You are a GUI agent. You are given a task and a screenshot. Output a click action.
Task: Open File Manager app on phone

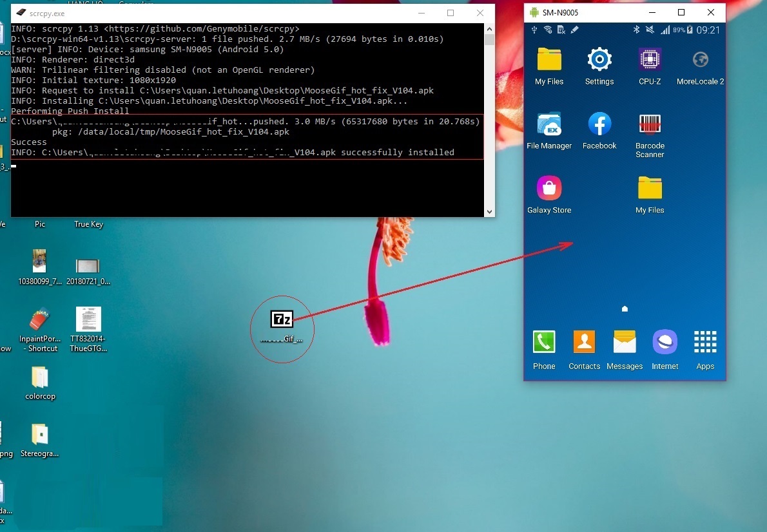pyautogui.click(x=549, y=131)
